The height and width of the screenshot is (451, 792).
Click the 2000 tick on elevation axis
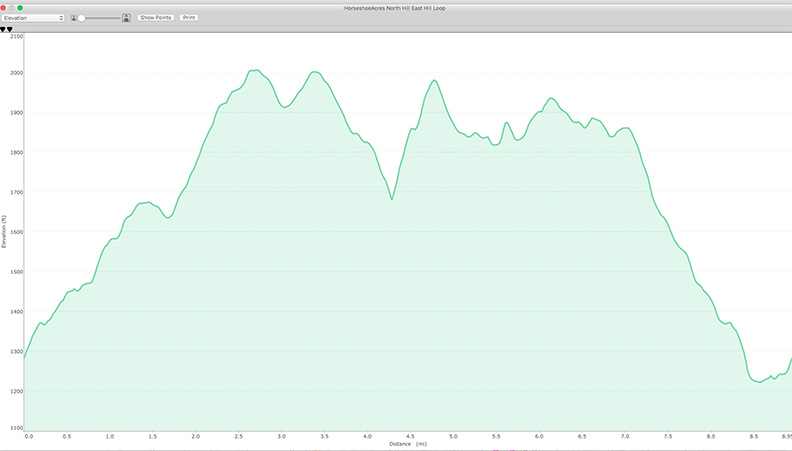(x=14, y=73)
